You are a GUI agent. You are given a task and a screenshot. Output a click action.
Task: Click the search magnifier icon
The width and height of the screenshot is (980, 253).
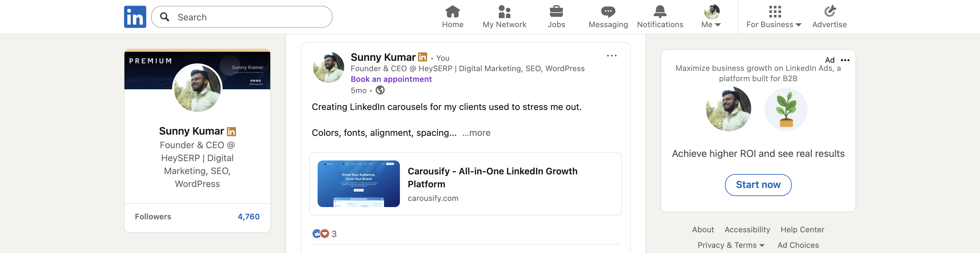(165, 17)
